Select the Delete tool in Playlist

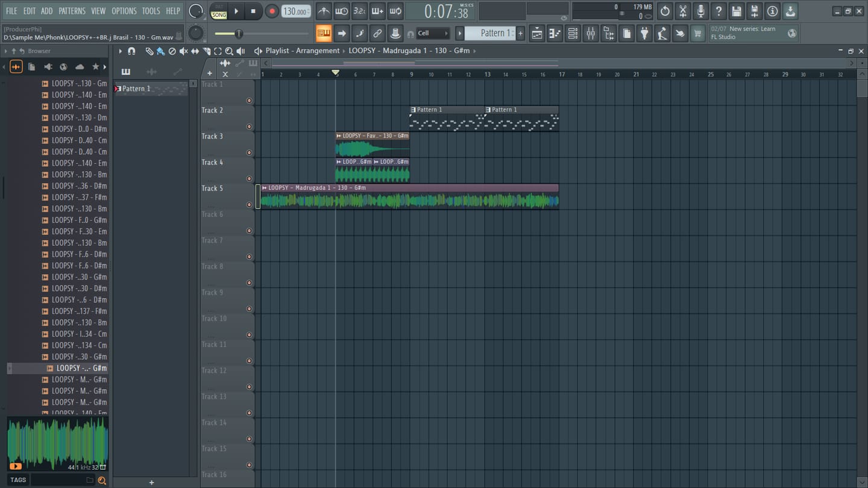pyautogui.click(x=172, y=51)
